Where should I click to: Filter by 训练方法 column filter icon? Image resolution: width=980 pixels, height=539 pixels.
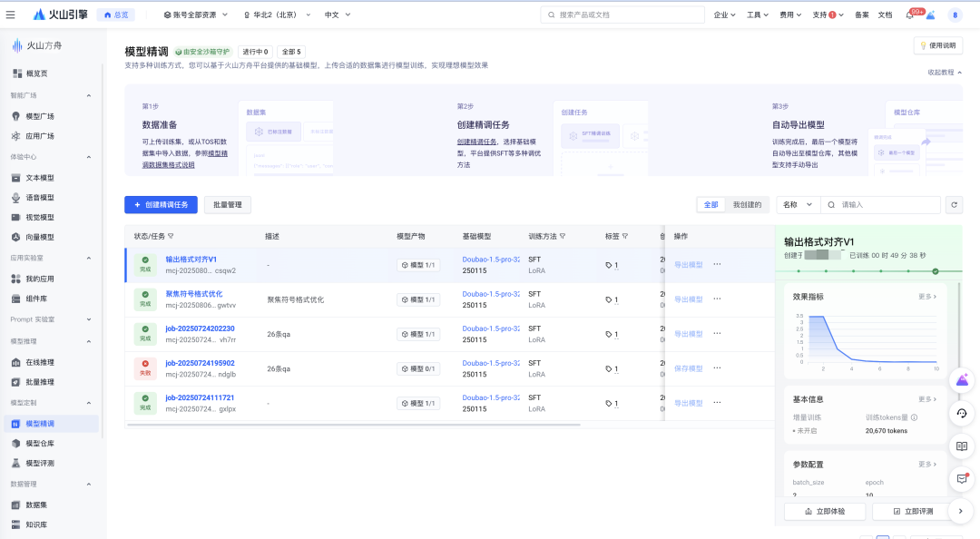(563, 236)
